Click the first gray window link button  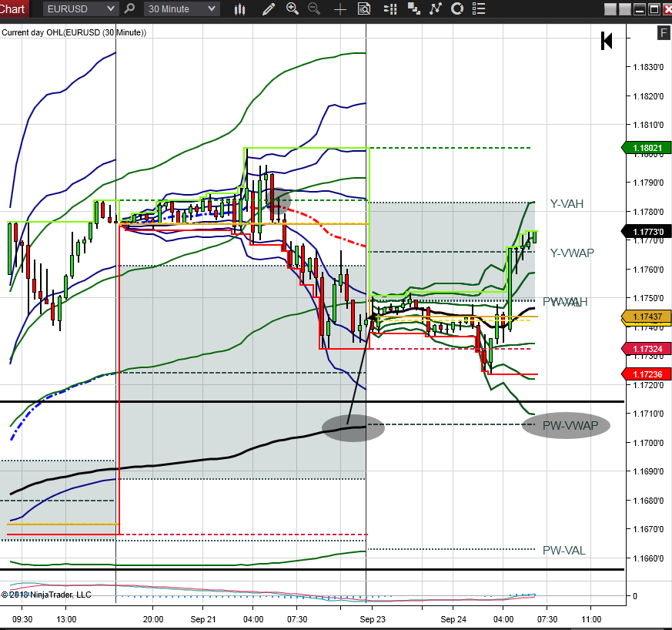pos(610,9)
